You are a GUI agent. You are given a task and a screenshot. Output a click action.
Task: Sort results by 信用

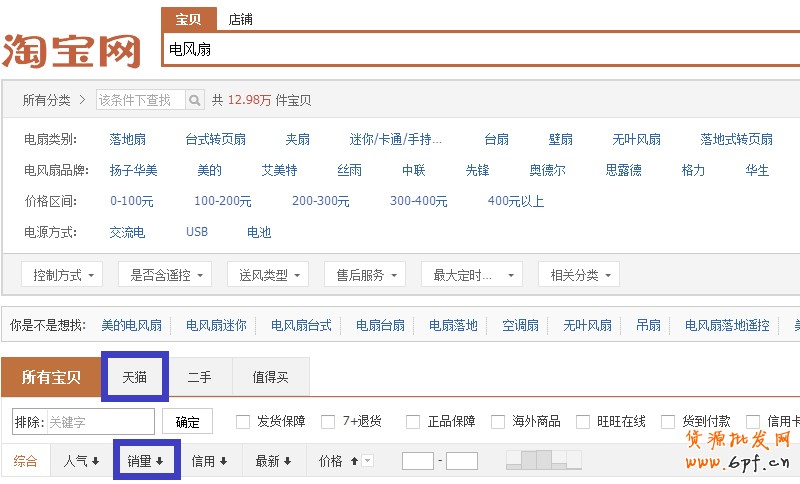210,461
